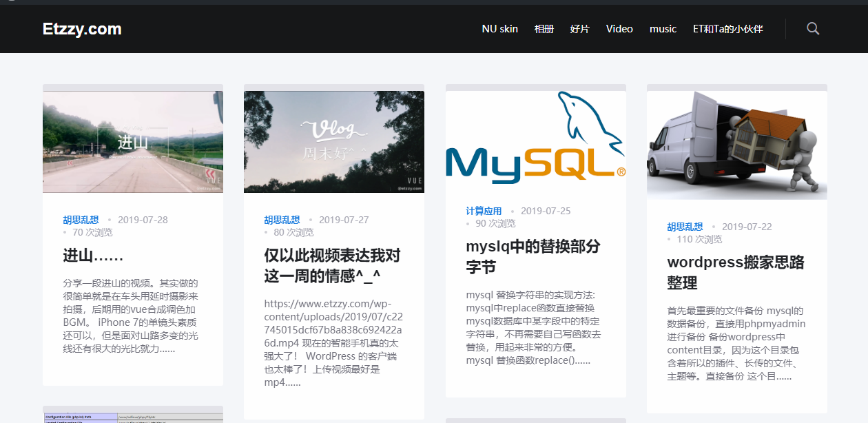The image size is (868, 423).
Task: Open post myslq中的替换部分字节
Action: coord(533,257)
